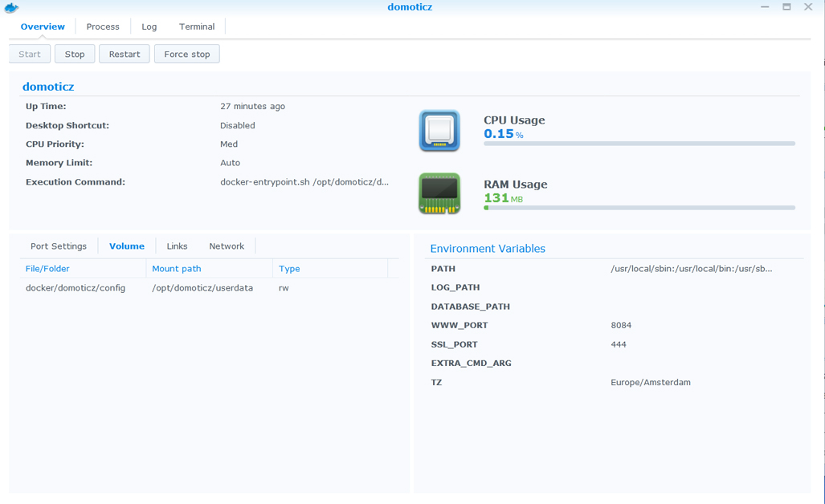825x504 pixels.
Task: Click the SSL_PORT value 444
Action: coord(619,344)
